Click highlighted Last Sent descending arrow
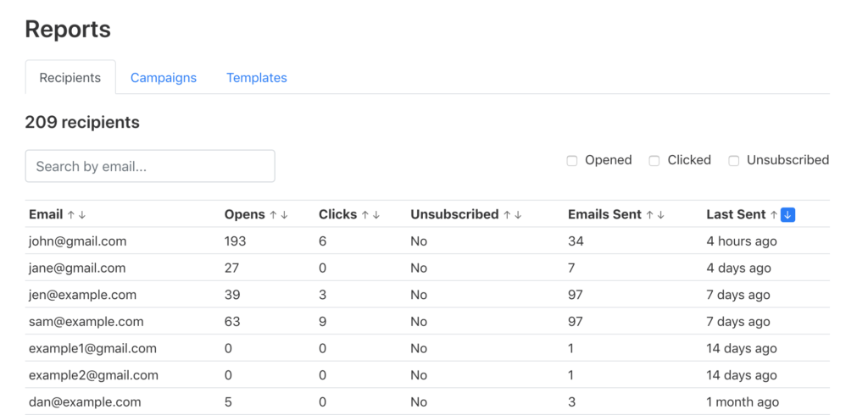Screen dimensions: 868x415 [787, 214]
